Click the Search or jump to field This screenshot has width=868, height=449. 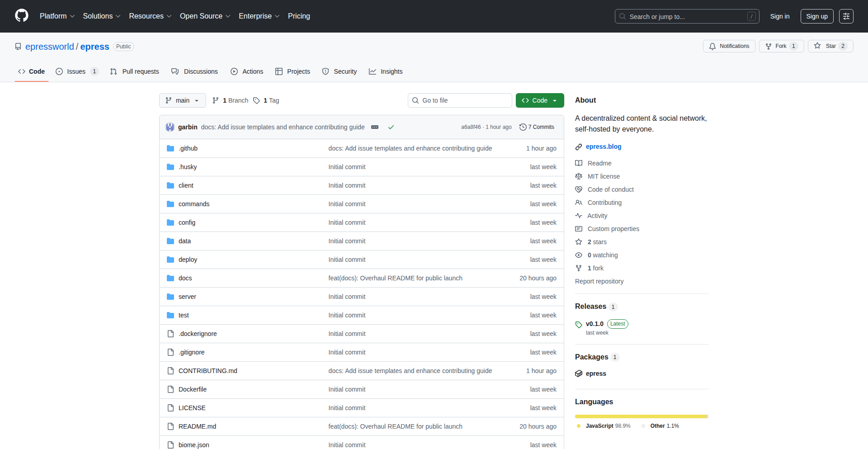click(x=687, y=16)
